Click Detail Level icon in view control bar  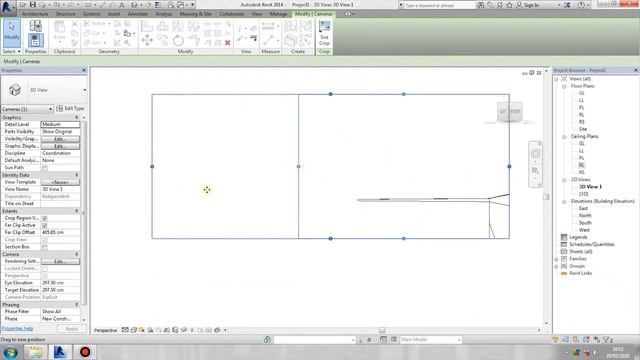coord(125,330)
